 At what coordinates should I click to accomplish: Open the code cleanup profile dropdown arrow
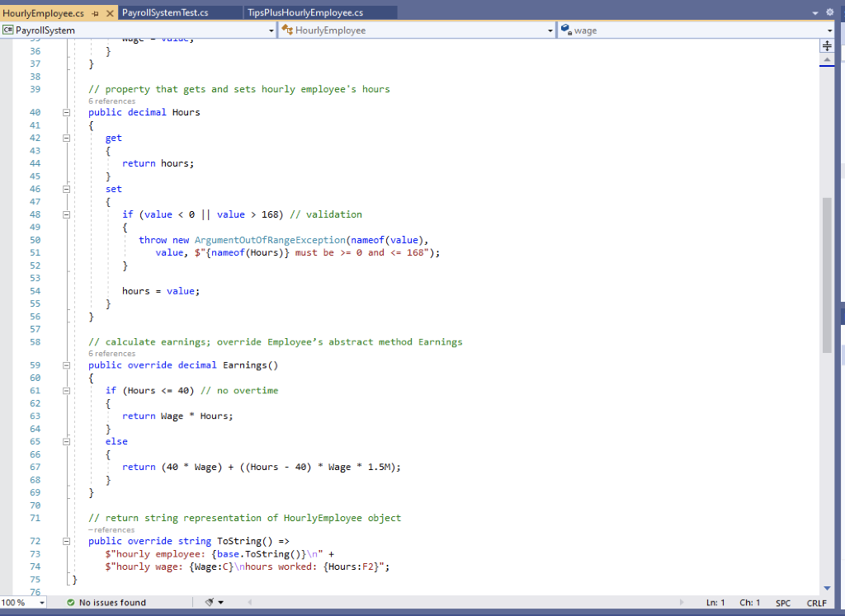click(x=221, y=603)
